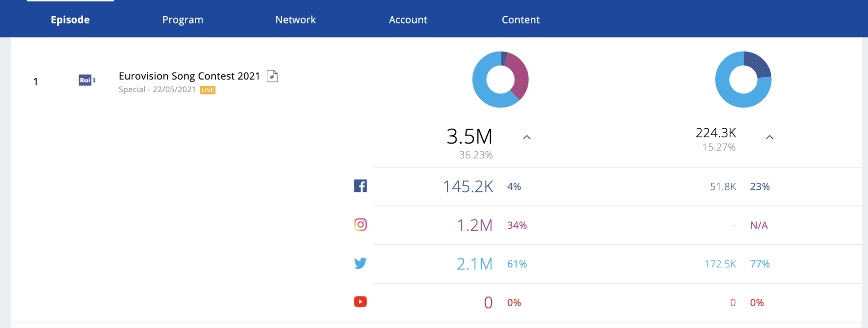
Task: Open the document icon beside Eurovision title
Action: (x=272, y=76)
